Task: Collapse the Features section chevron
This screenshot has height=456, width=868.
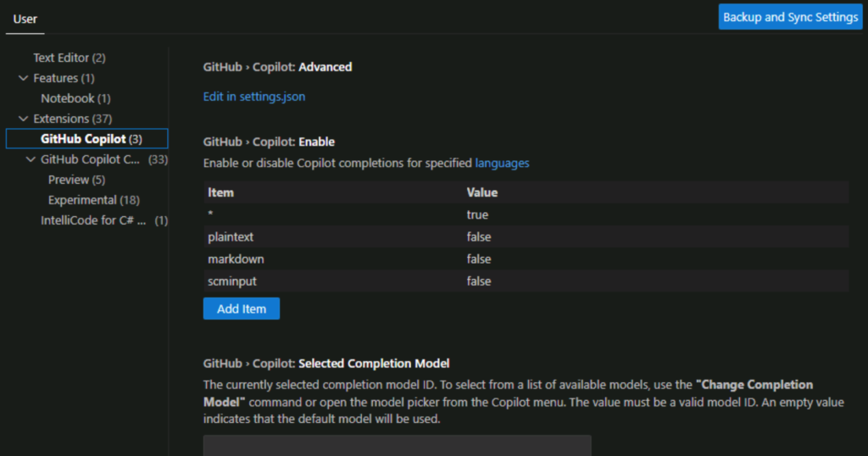Action: (x=23, y=78)
